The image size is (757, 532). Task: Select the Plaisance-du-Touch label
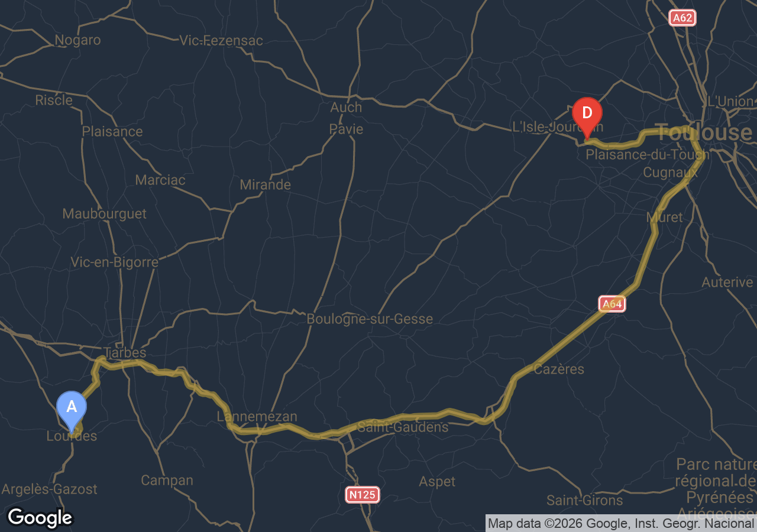[x=647, y=155]
